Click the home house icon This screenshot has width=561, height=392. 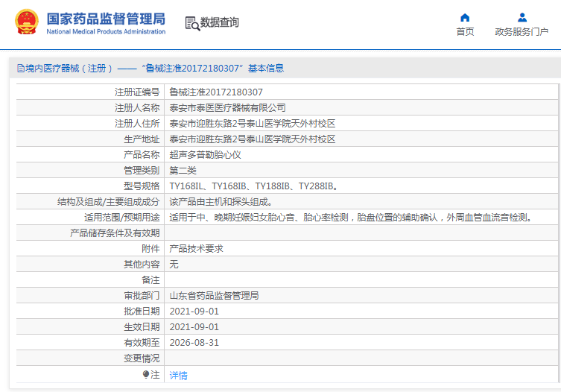tap(465, 17)
